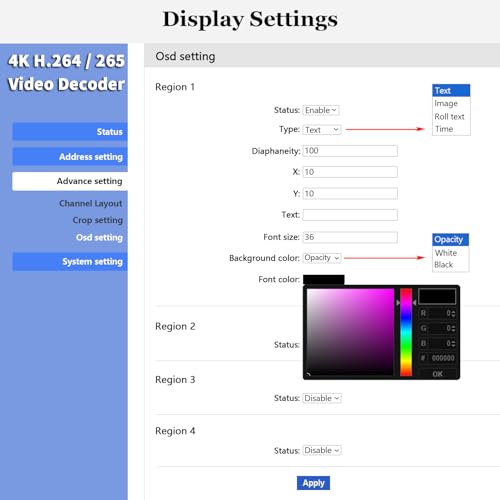Select White background option
The width and height of the screenshot is (500, 500).
click(x=451, y=253)
